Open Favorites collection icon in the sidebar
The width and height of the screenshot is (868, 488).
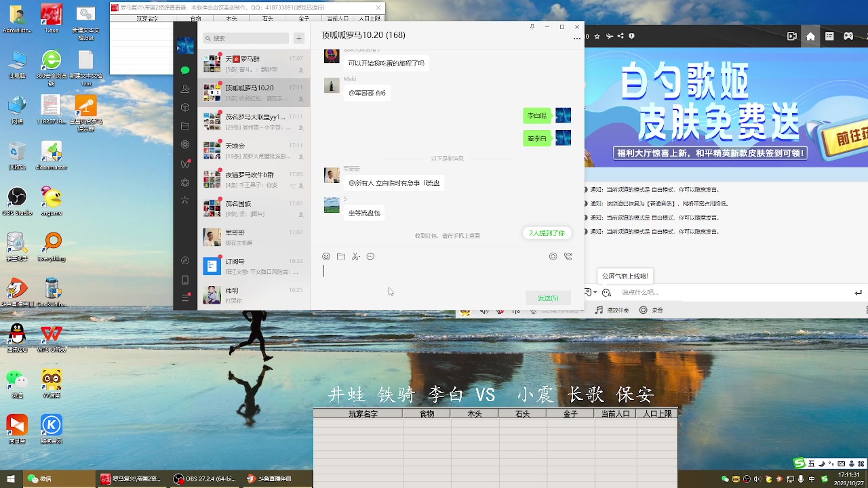[185, 107]
